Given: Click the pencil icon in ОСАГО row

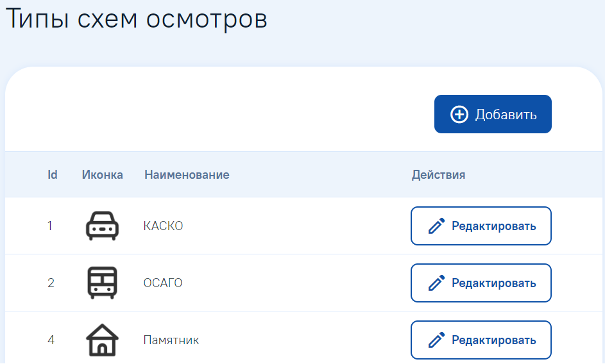Looking at the screenshot, I should pyautogui.click(x=436, y=283).
